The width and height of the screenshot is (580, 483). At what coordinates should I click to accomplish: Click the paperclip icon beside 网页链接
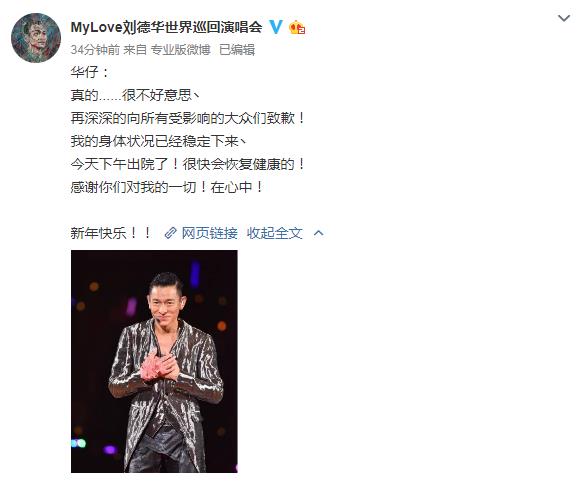pos(170,233)
